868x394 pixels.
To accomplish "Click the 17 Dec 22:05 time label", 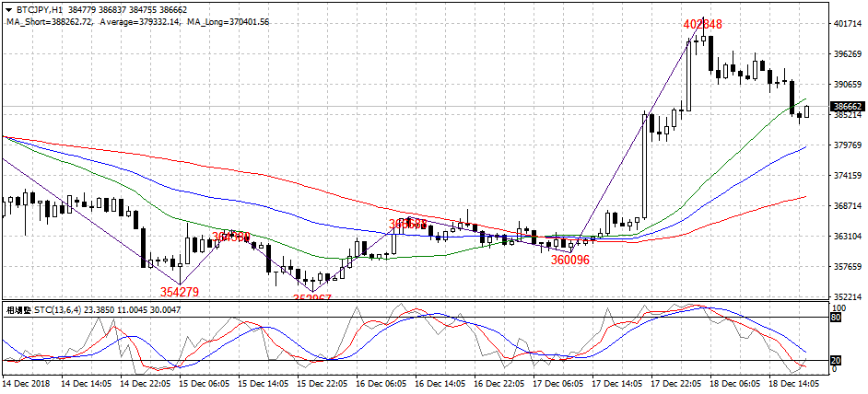I will [677, 383].
